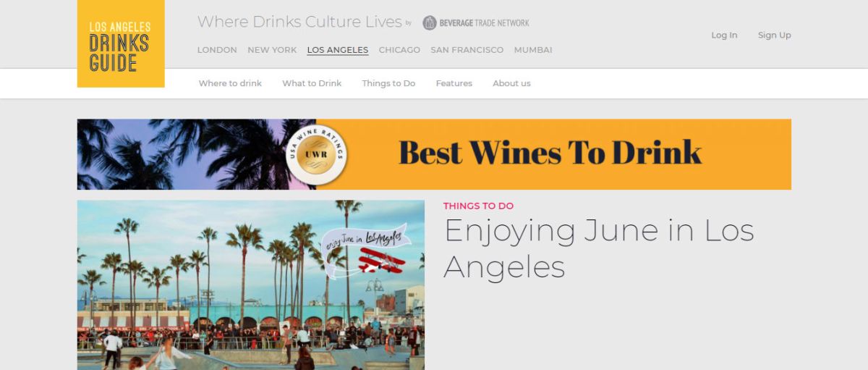Open the Best Wines To Drink banner
This screenshot has width=868, height=370.
(x=434, y=154)
